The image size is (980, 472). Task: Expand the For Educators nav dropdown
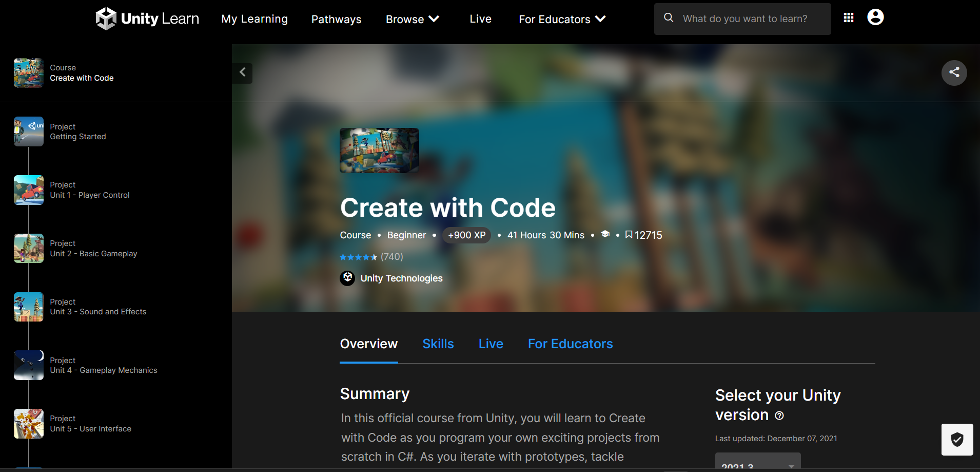(562, 19)
